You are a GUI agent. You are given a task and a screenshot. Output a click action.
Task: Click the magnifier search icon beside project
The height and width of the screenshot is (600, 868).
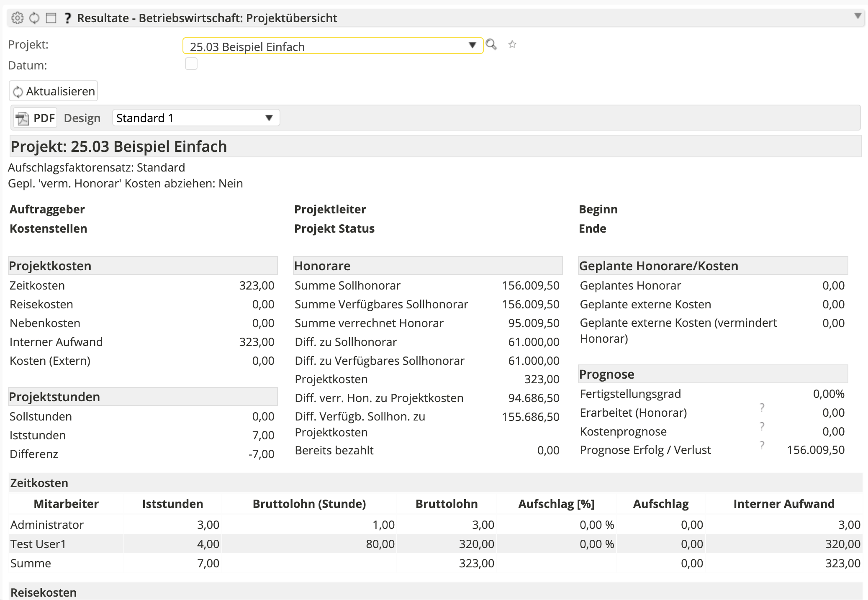491,44
